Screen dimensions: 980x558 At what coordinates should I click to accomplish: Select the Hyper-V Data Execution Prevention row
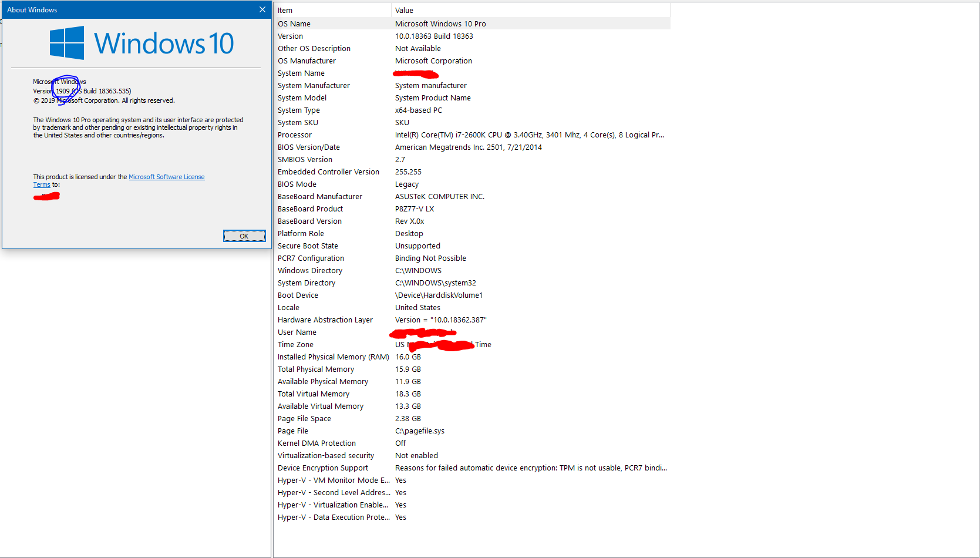[x=472, y=517]
